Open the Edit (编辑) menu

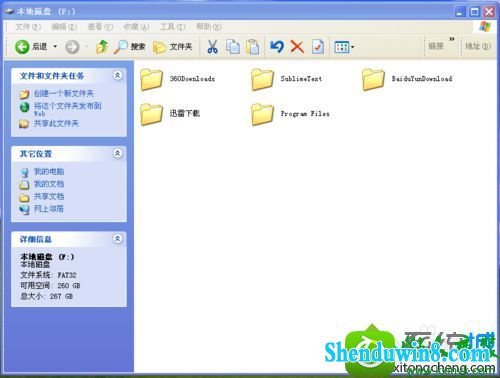point(64,27)
